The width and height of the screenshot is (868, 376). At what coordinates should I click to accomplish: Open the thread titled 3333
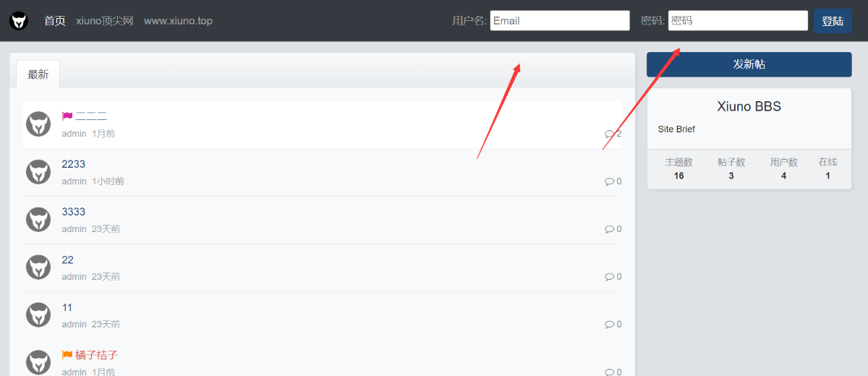pyautogui.click(x=74, y=212)
